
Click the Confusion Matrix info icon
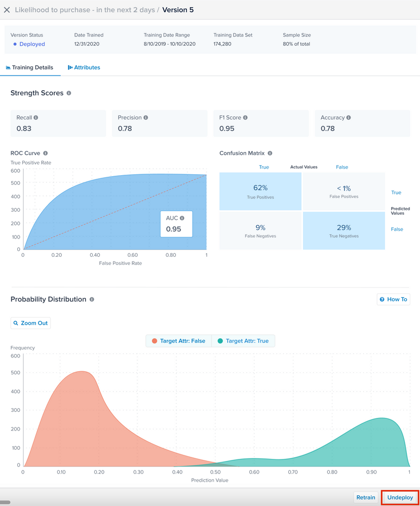click(x=270, y=153)
